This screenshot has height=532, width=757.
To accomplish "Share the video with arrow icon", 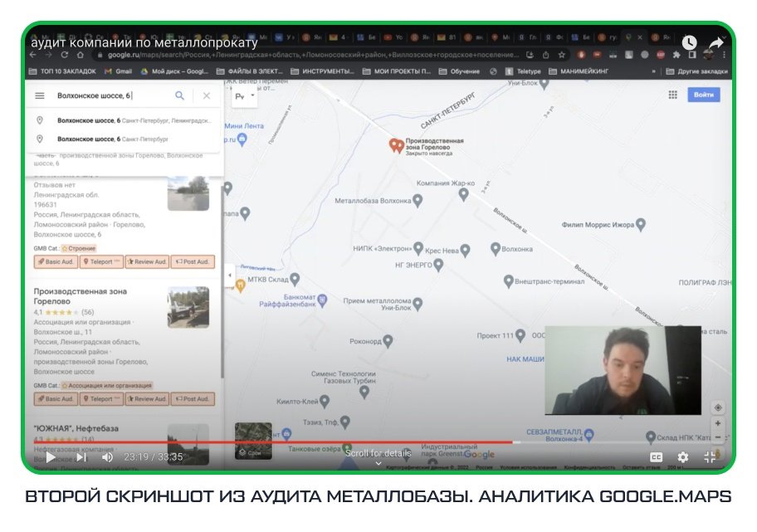I will pyautogui.click(x=716, y=43).
